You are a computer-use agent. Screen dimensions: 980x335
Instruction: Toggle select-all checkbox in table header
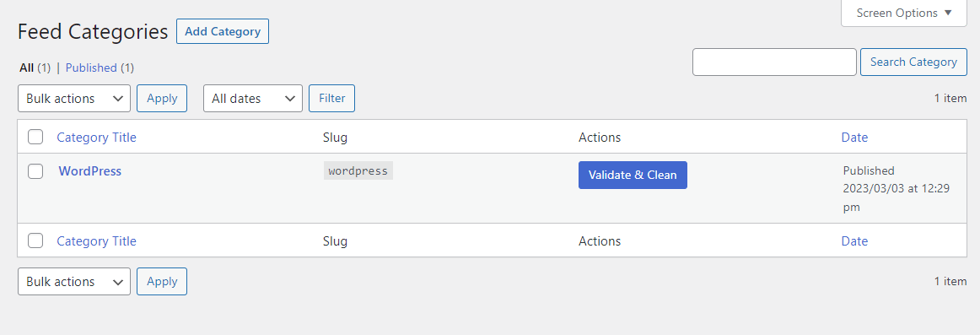click(35, 137)
